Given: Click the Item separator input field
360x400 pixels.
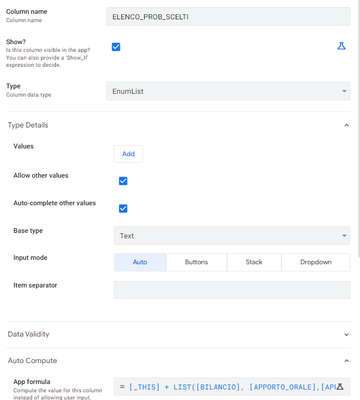Looking at the screenshot, I should pos(232,290).
